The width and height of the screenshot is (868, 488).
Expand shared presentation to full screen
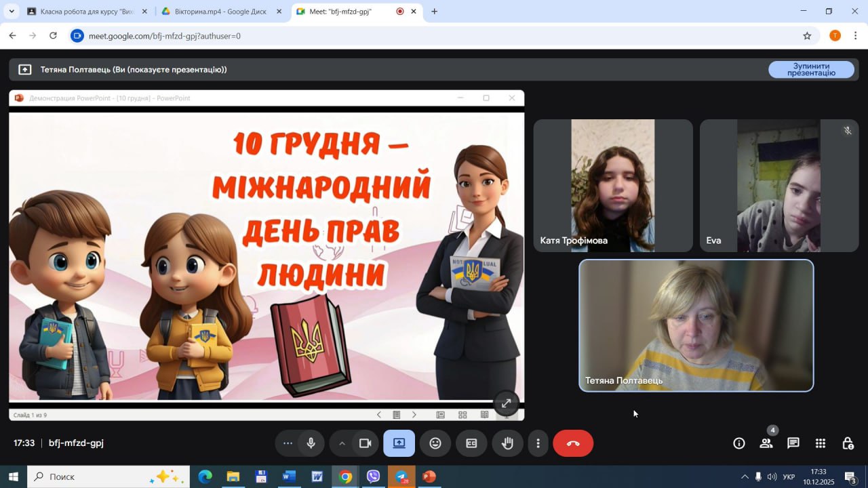506,403
